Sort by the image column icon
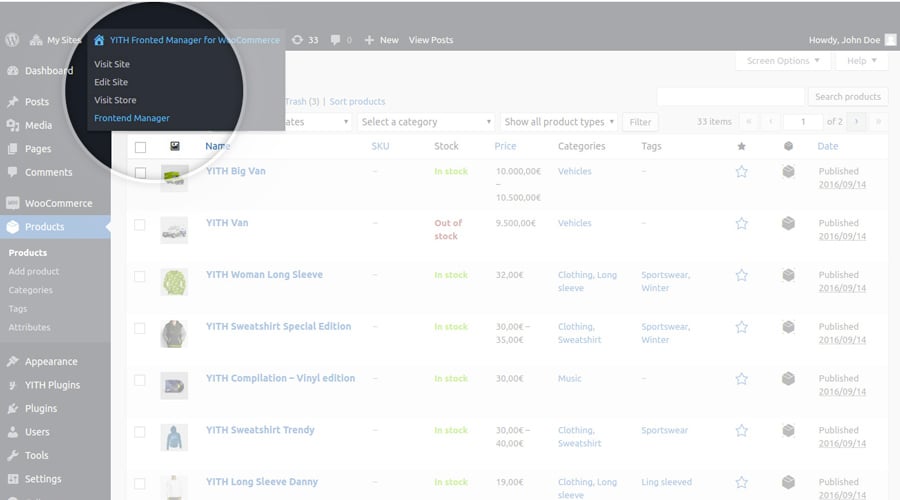The image size is (900, 500). point(174,146)
